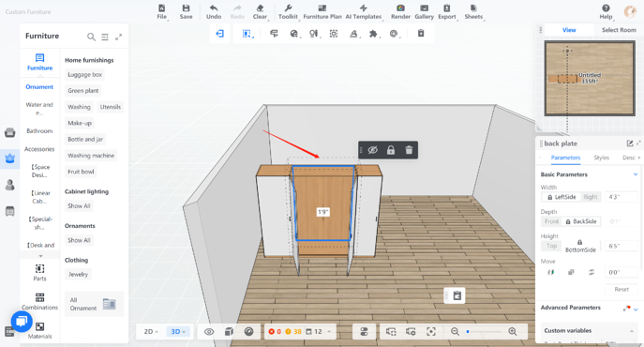
Task: Choose the Luggage box tag
Action: (x=84, y=74)
